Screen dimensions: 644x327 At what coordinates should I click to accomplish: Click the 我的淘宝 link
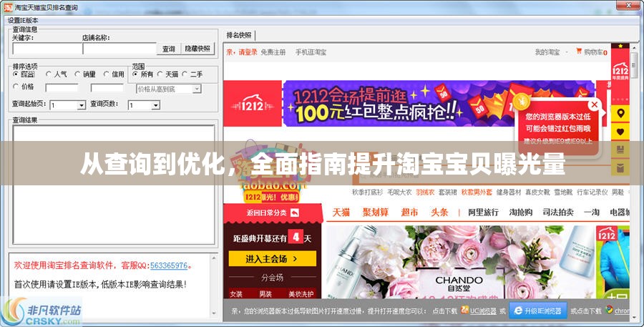pyautogui.click(x=547, y=52)
